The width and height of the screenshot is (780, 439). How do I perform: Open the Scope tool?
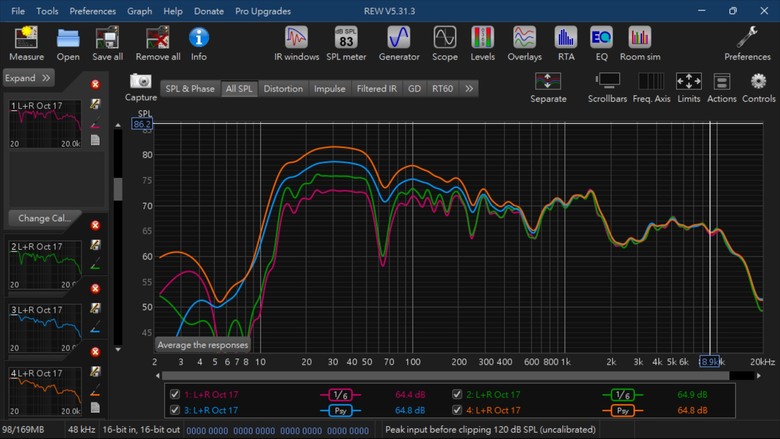point(445,44)
